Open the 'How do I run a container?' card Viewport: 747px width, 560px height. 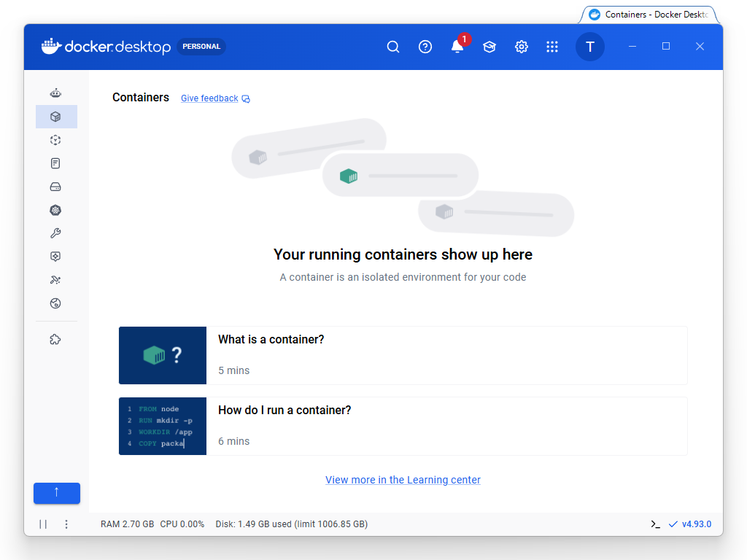pos(403,426)
